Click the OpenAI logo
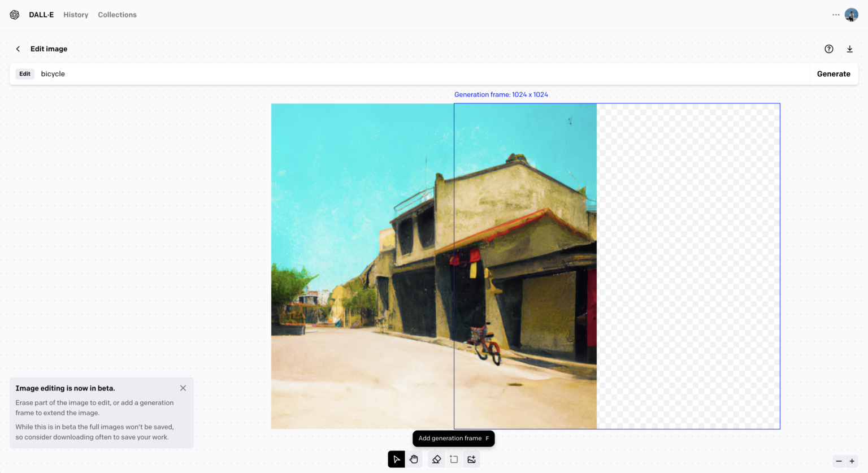This screenshot has width=868, height=473. 15,15
